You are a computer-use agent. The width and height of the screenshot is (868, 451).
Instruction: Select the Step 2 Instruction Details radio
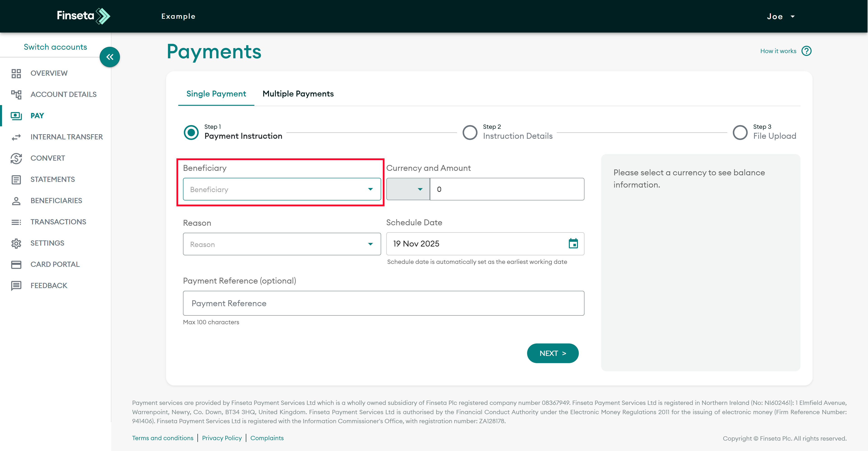[x=470, y=132]
